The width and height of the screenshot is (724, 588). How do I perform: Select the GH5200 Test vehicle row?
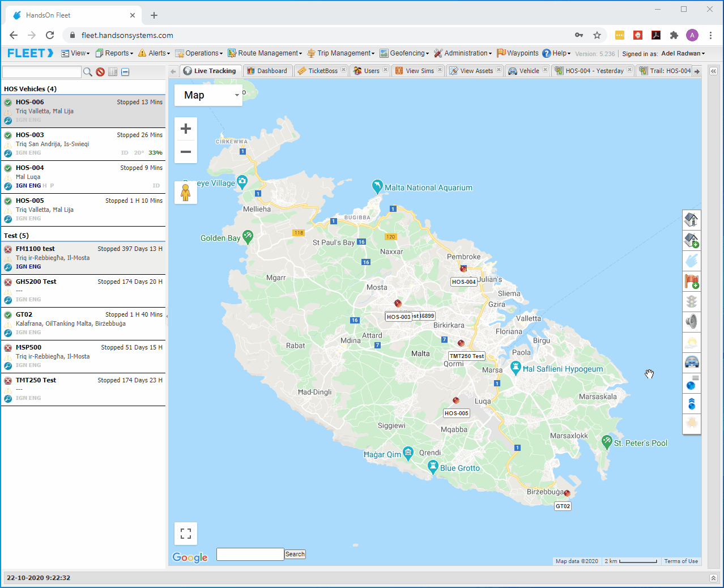click(83, 291)
